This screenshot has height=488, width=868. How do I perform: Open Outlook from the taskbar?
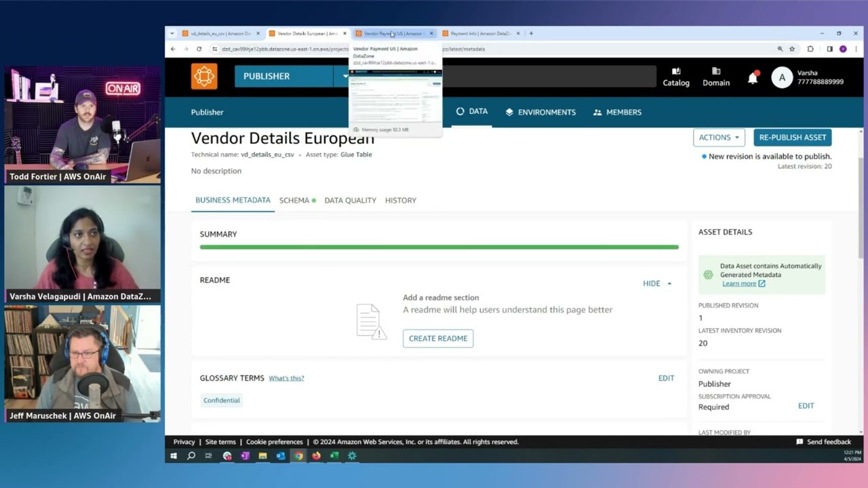(x=281, y=456)
